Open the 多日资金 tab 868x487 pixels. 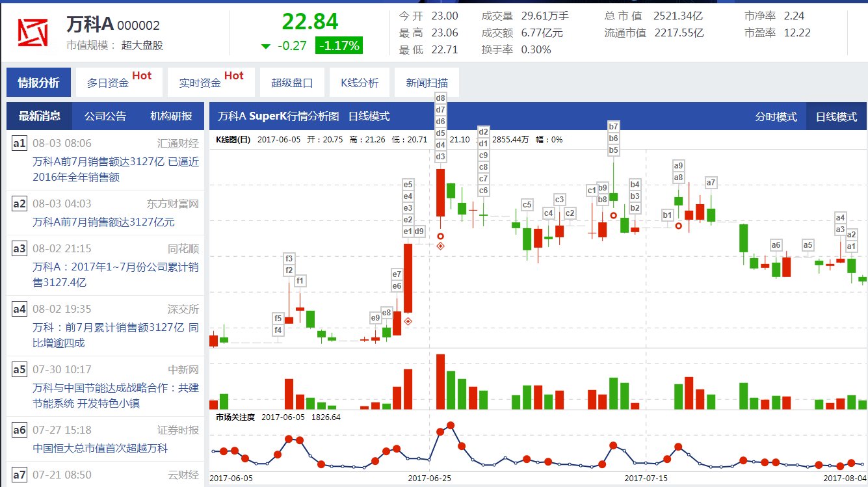pyautogui.click(x=108, y=83)
